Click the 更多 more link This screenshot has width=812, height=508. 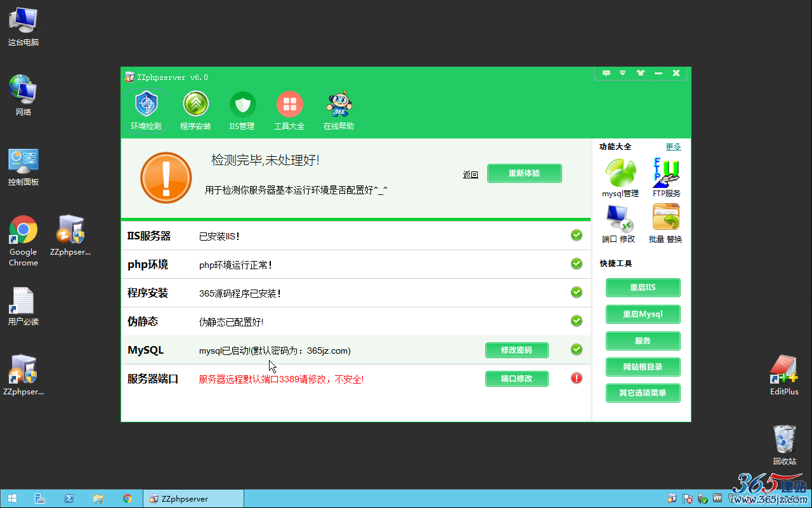(x=673, y=147)
